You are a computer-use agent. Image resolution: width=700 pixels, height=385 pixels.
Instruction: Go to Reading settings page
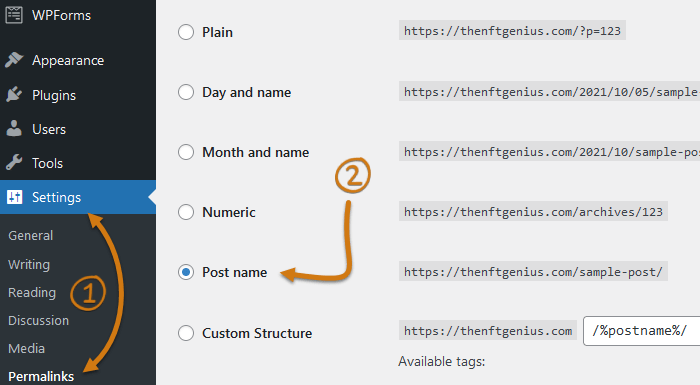(x=32, y=293)
